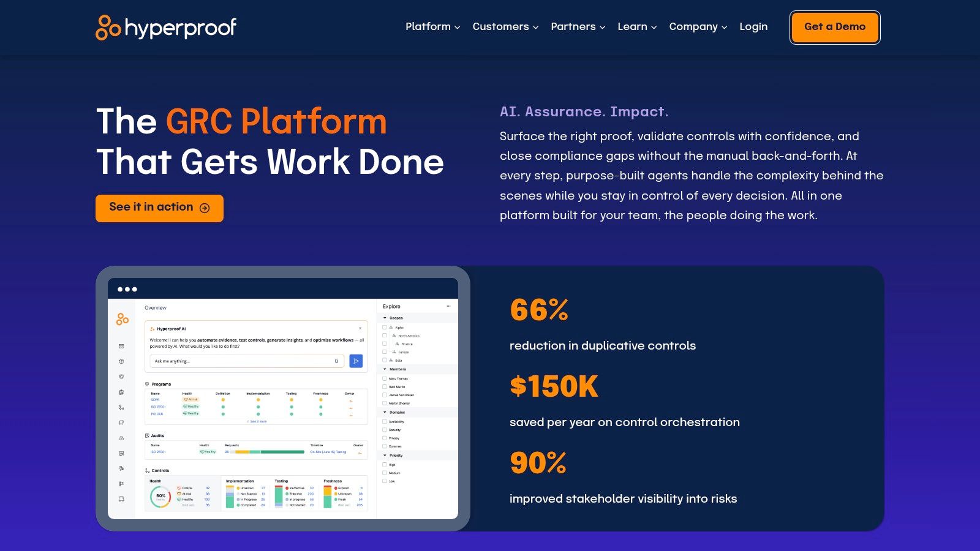The height and width of the screenshot is (551, 980).
Task: Open the Learn dropdown in the navbar
Action: click(637, 26)
